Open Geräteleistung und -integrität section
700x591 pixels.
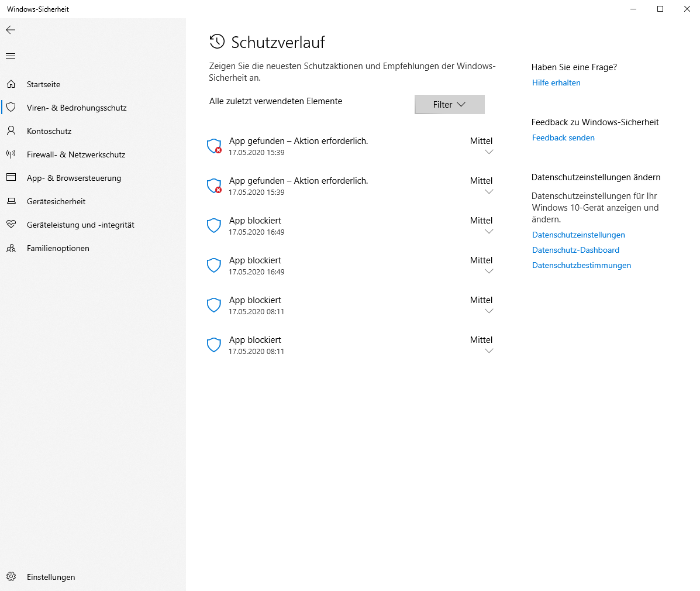coord(93,225)
